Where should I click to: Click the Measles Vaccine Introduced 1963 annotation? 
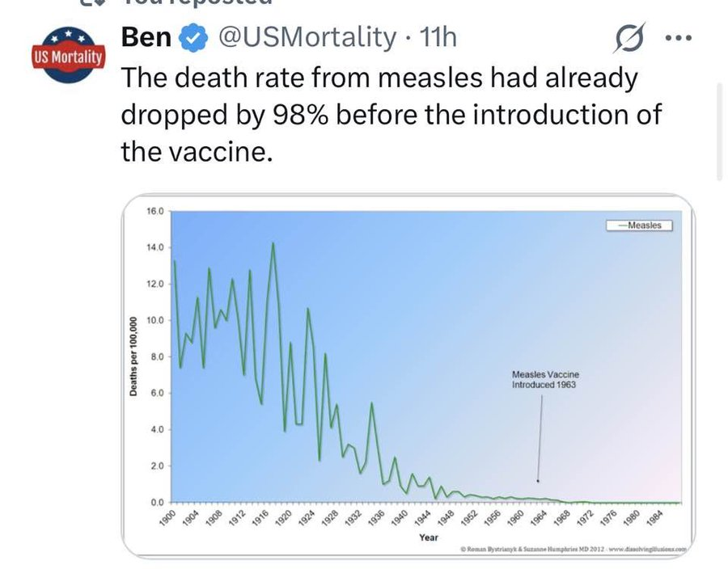[545, 380]
